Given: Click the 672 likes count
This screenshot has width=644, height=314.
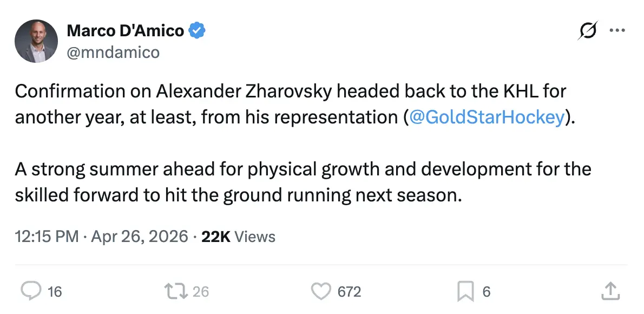Looking at the screenshot, I should [x=349, y=292].
